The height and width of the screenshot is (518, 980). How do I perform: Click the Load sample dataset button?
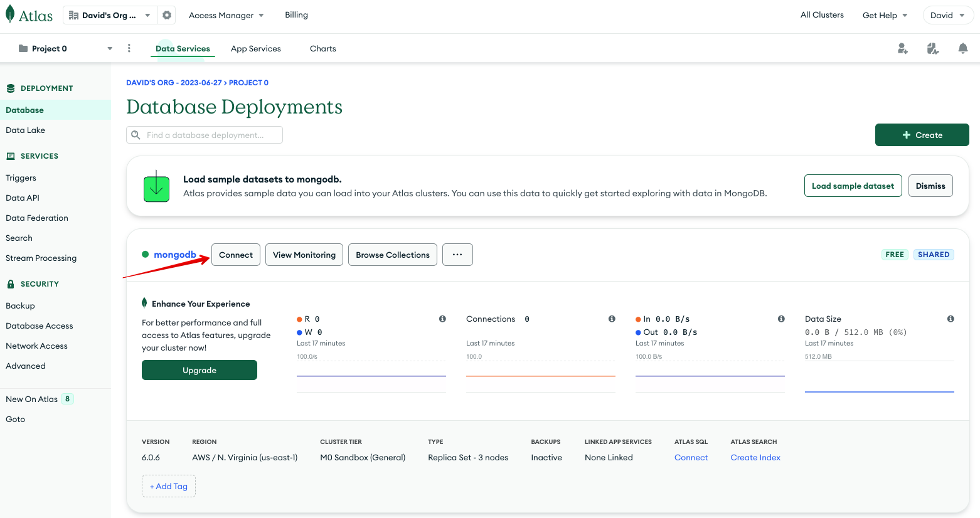(853, 186)
